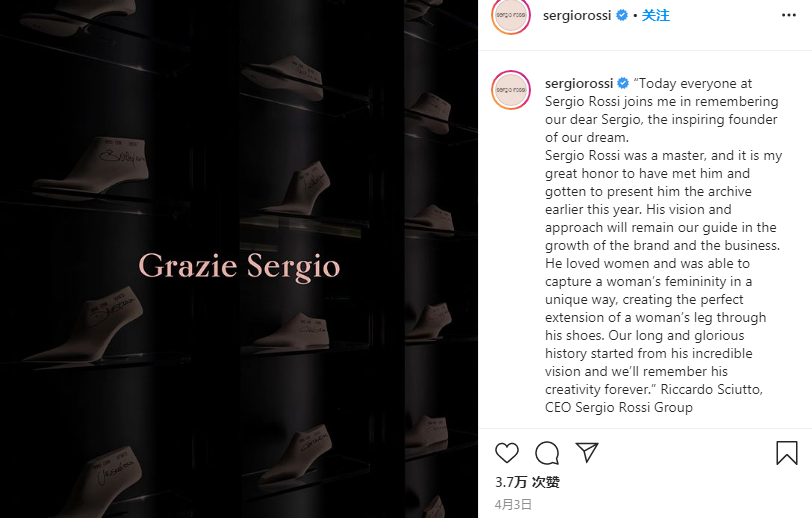Open the 4月3日 post date link

pos(513,504)
